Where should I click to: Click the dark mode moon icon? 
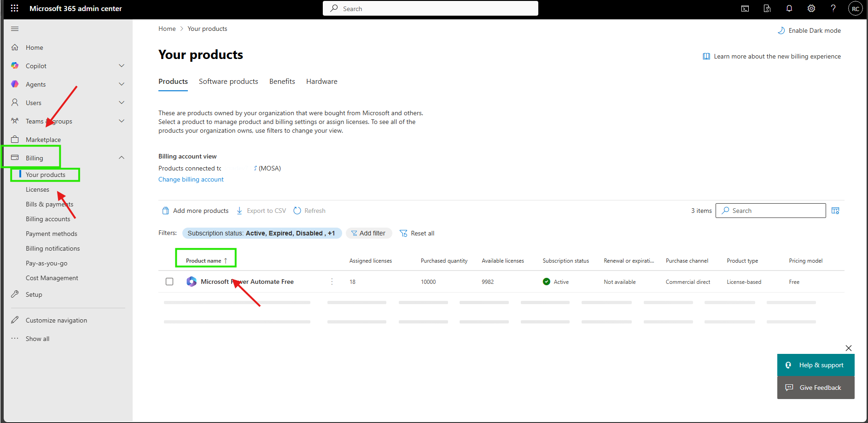point(781,30)
